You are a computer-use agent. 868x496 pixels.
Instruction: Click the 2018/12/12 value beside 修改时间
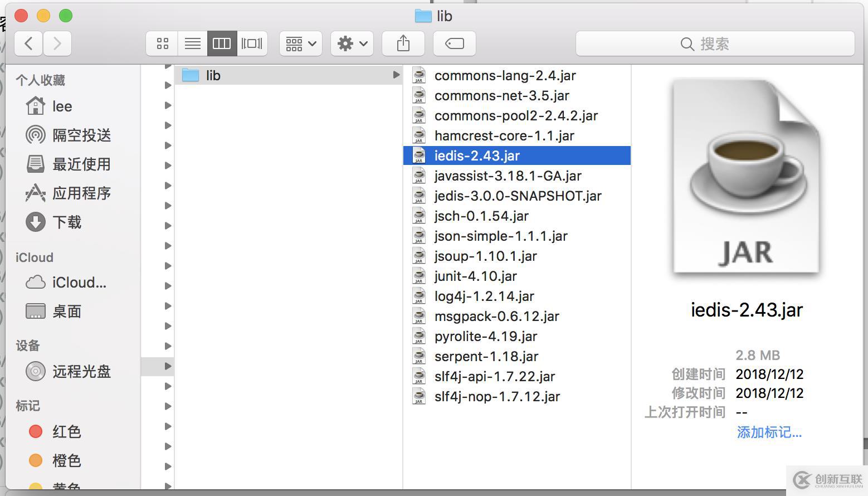point(769,393)
